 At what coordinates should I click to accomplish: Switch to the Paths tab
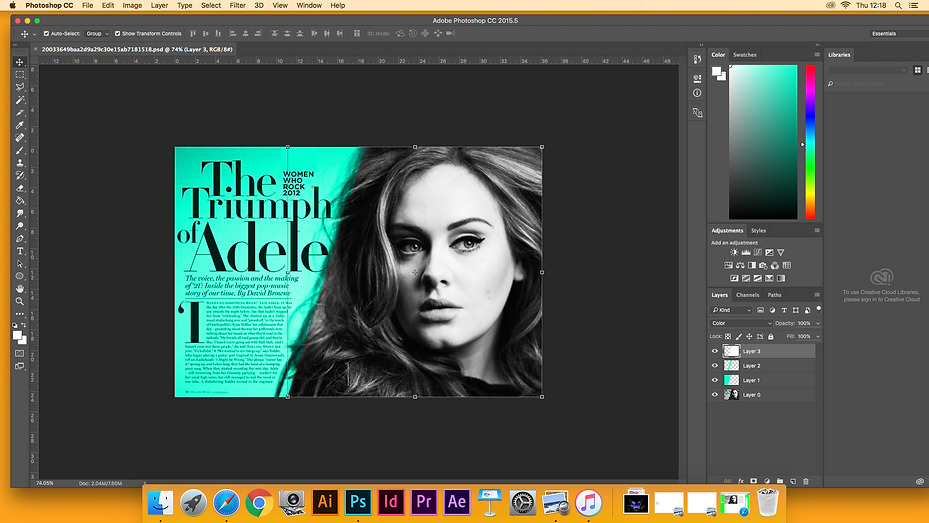(x=774, y=295)
